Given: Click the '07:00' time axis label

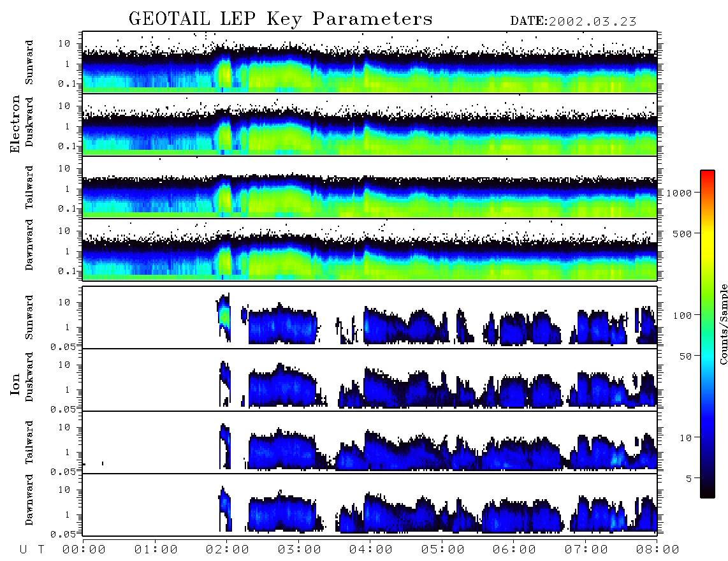Looking at the screenshot, I should (x=586, y=550).
